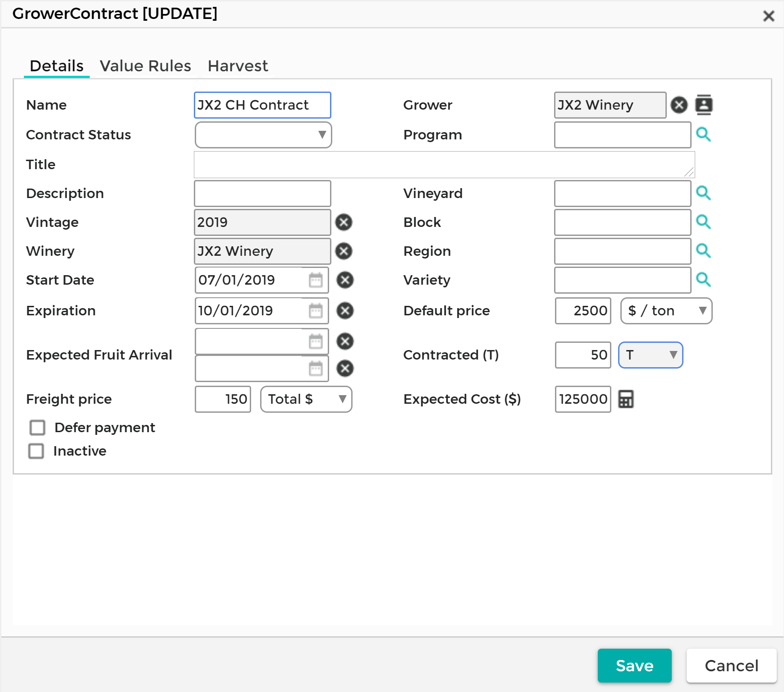Viewport: 784px width, 692px height.
Task: Edit the Default price amount 2500
Action: [583, 311]
